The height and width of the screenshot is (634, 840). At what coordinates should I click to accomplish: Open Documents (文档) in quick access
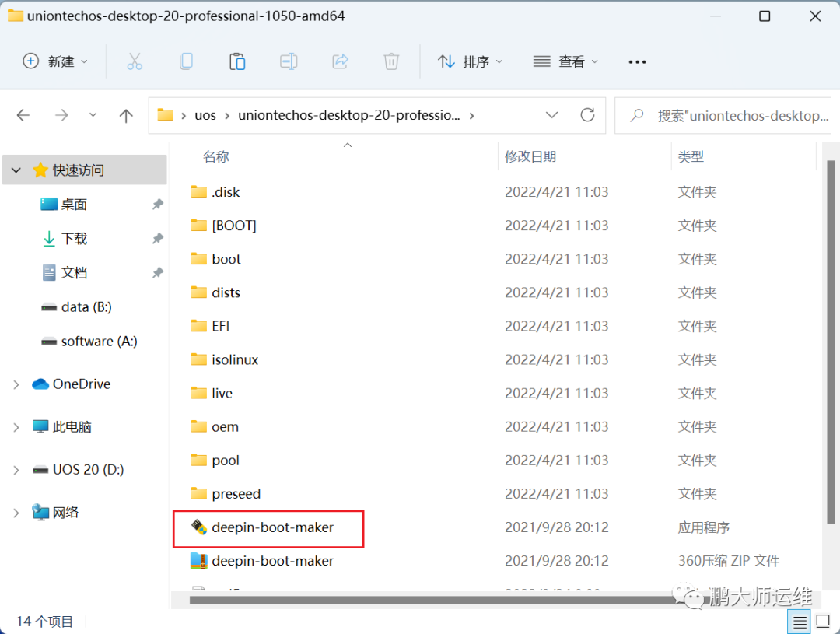pyautogui.click(x=74, y=273)
